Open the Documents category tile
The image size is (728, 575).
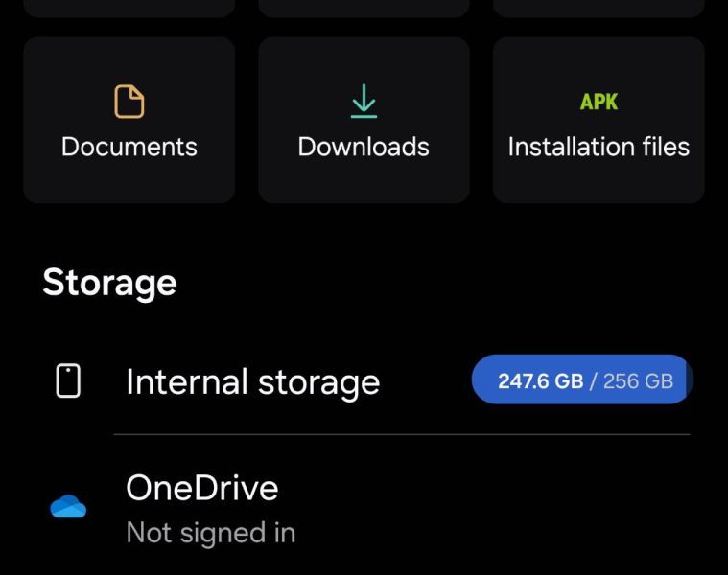[x=129, y=120]
